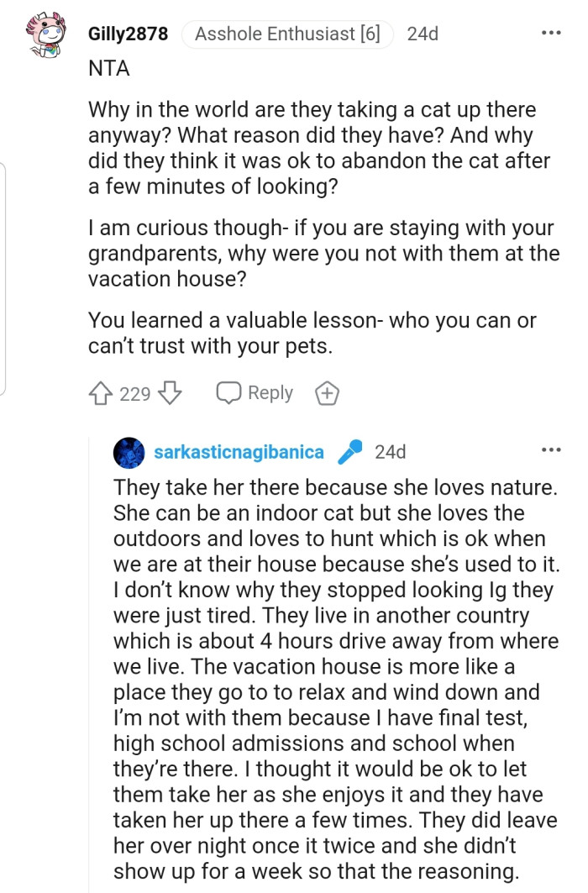Upvote Gilly2878's comment
This screenshot has height=893, width=588.
102,393
